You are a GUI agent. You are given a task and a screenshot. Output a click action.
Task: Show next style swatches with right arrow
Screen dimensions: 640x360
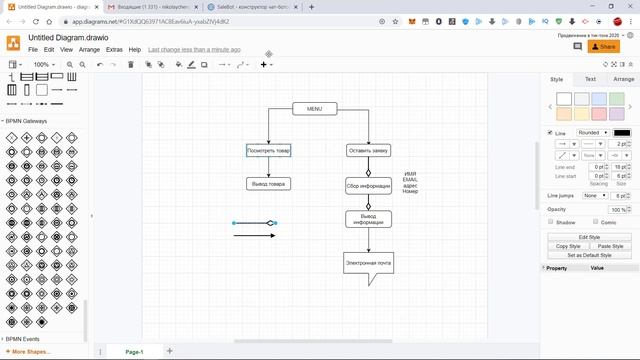(630, 107)
